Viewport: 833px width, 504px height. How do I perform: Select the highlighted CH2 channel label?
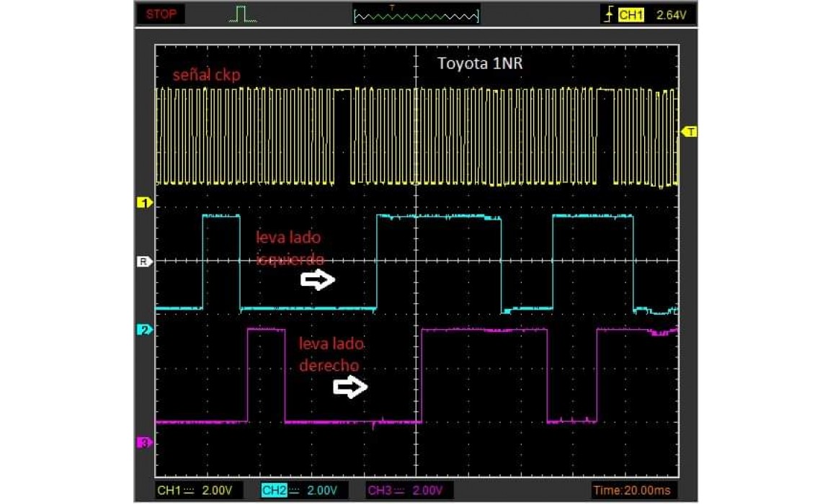[274, 490]
